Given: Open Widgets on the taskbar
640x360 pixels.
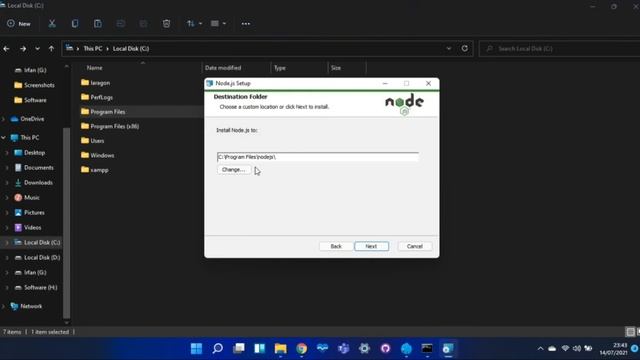Looking at the screenshot, I should point(260,349).
